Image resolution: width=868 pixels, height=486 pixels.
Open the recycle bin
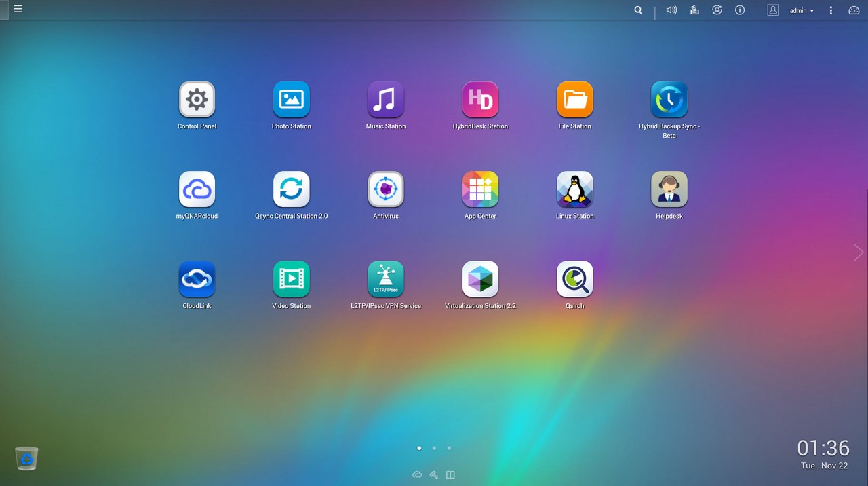[x=26, y=459]
